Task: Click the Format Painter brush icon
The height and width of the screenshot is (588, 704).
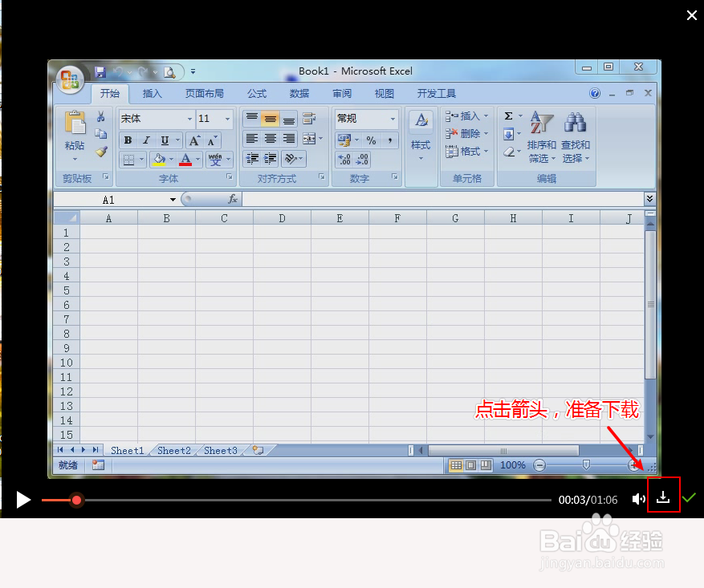Action: click(x=101, y=152)
